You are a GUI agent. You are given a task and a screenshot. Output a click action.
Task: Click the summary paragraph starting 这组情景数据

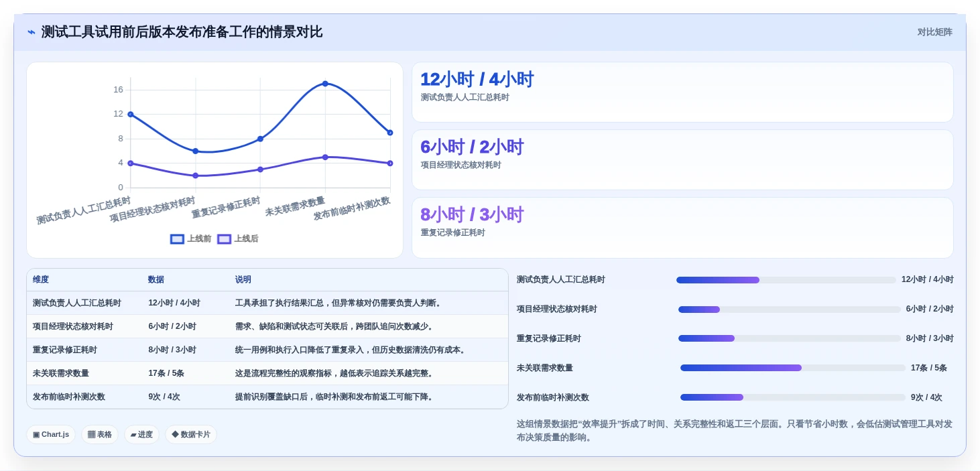coord(735,431)
